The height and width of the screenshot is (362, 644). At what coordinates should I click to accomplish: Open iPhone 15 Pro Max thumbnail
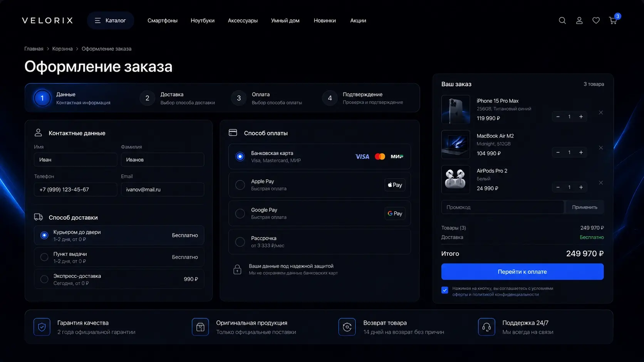pos(456,110)
